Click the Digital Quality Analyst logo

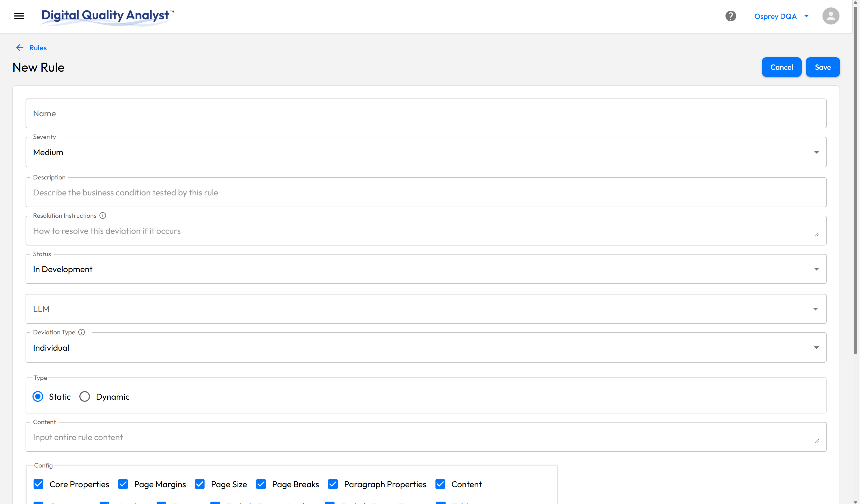coord(107,16)
